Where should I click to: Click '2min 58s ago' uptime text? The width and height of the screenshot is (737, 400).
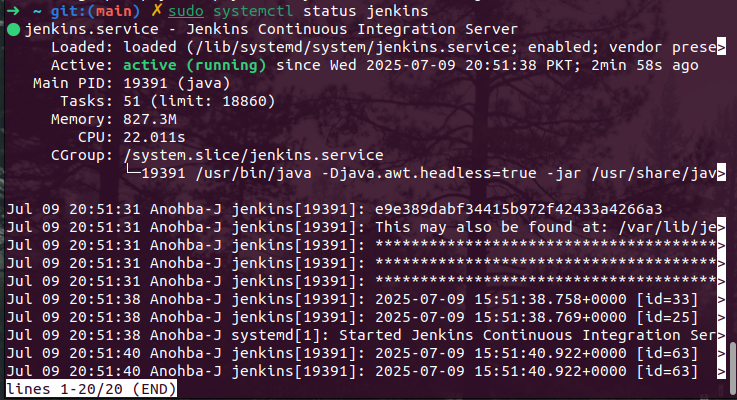(x=644, y=65)
